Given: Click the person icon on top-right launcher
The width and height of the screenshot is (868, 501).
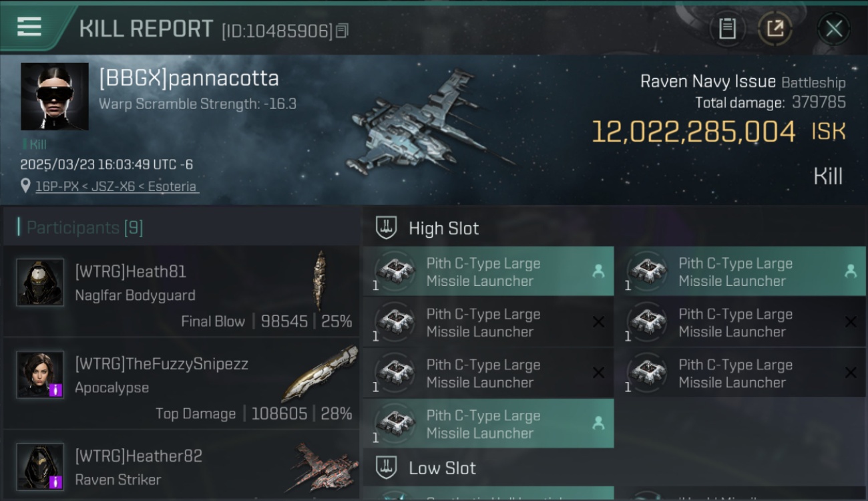Looking at the screenshot, I should 851,271.
